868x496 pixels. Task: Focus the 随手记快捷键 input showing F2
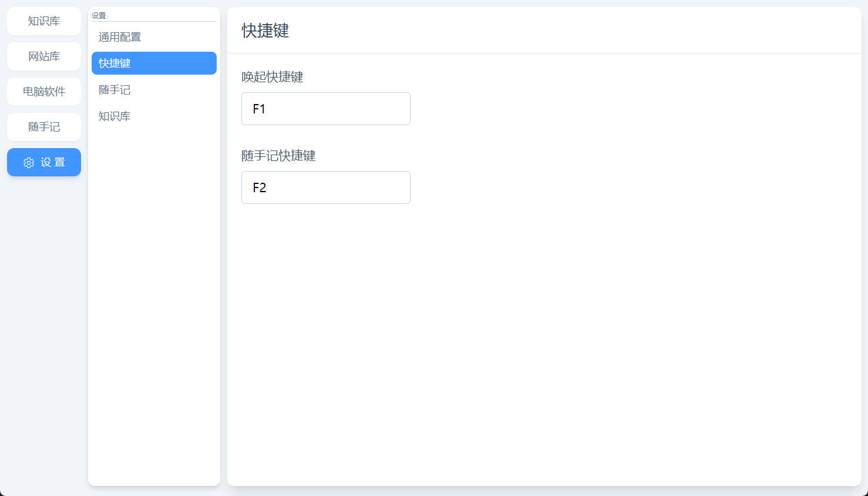326,187
